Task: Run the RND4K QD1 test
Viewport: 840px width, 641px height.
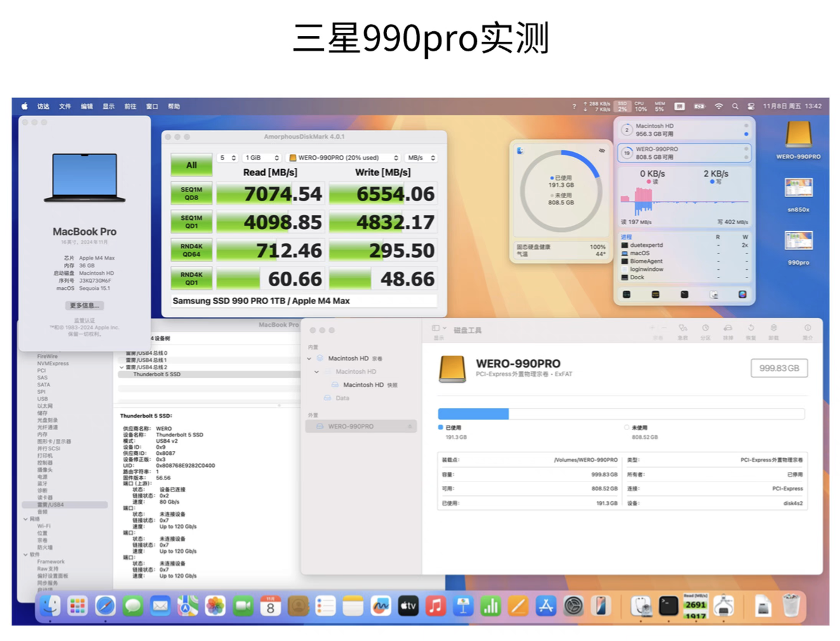Action: (x=191, y=279)
